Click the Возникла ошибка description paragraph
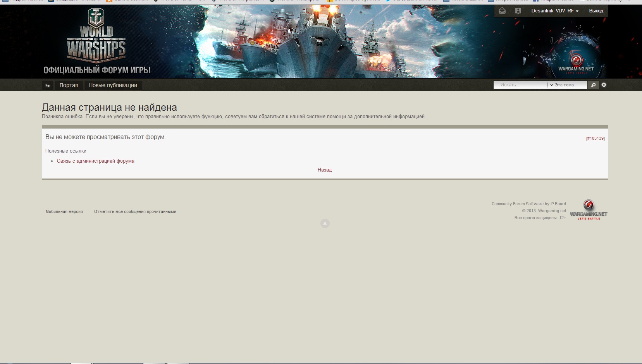Viewport: 642px width, 364px height. (x=234, y=117)
